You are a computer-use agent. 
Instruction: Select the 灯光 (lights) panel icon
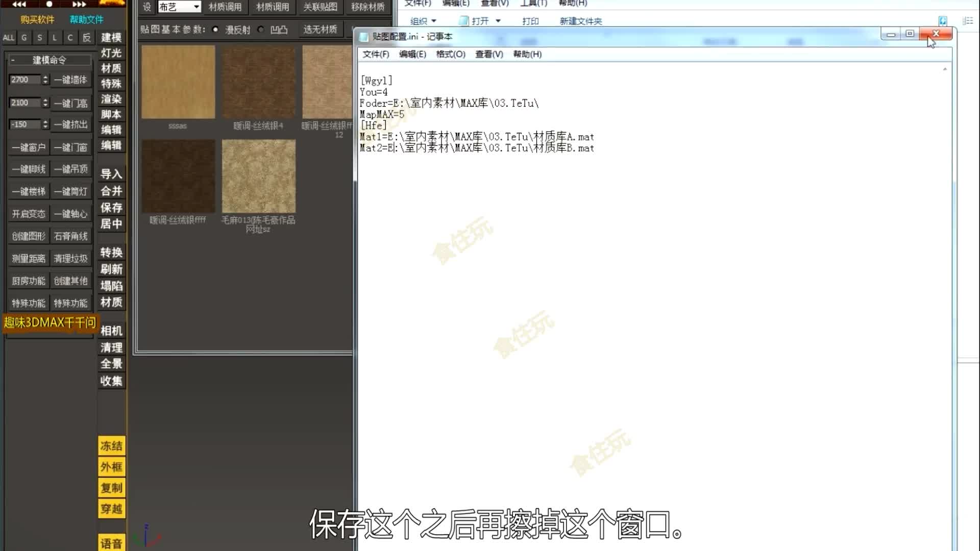(x=111, y=53)
